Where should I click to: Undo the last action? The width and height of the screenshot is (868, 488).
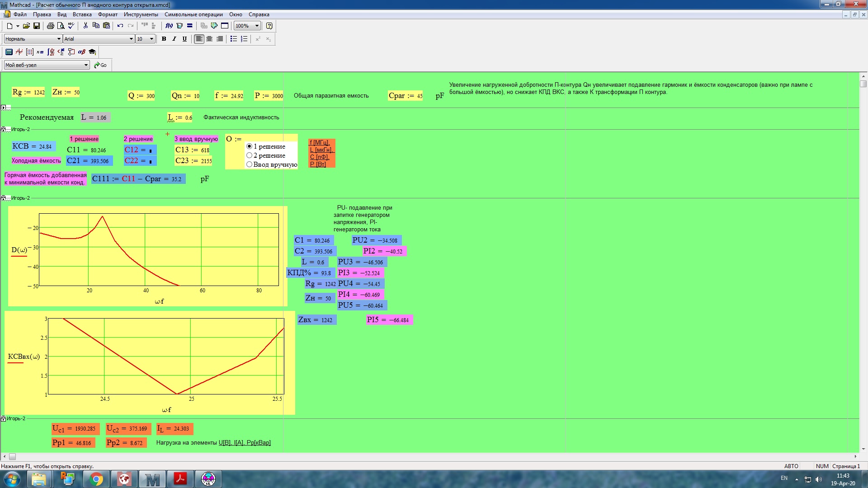[120, 26]
